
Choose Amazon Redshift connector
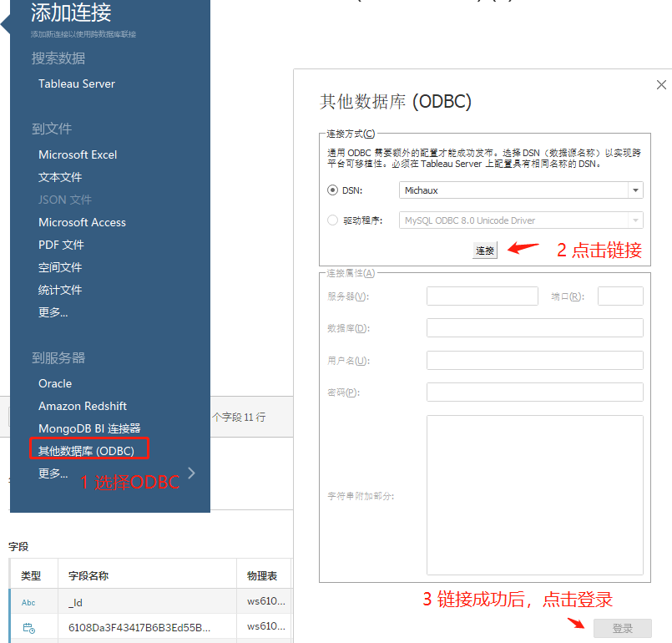tap(83, 407)
